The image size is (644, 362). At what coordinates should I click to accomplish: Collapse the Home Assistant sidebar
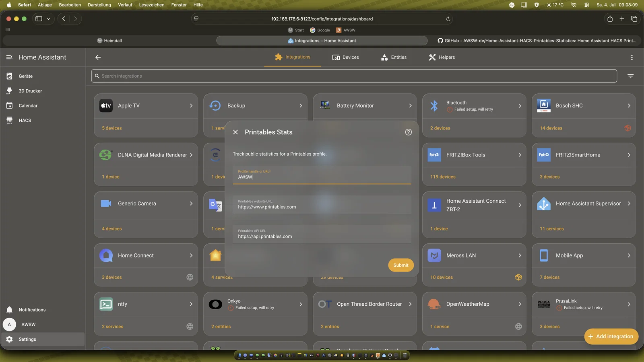tap(9, 58)
